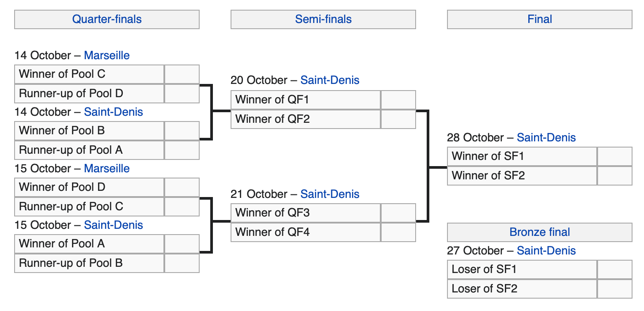Select the Runner-up of Pool A cell

coord(89,150)
